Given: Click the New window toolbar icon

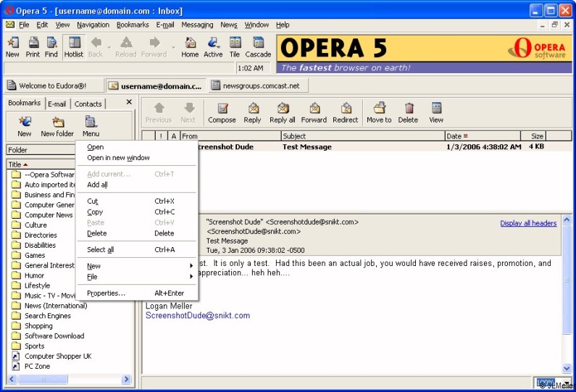Looking at the screenshot, I should 12,46.
